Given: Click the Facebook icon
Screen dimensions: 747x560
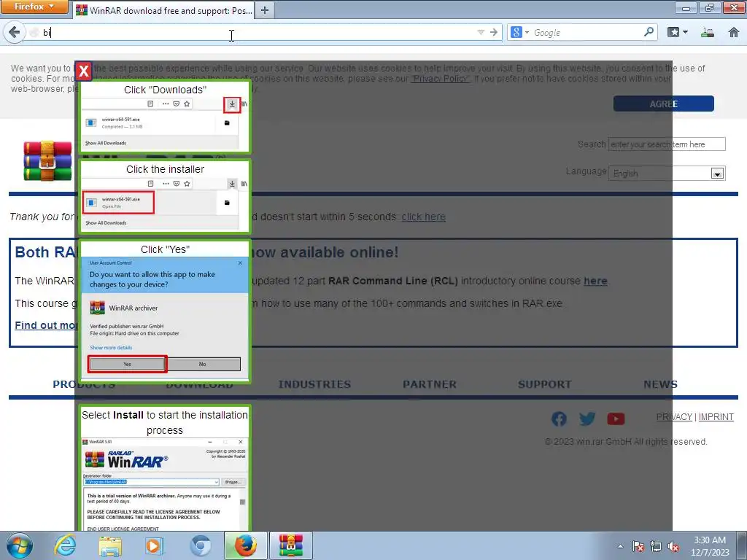Looking at the screenshot, I should point(559,419).
